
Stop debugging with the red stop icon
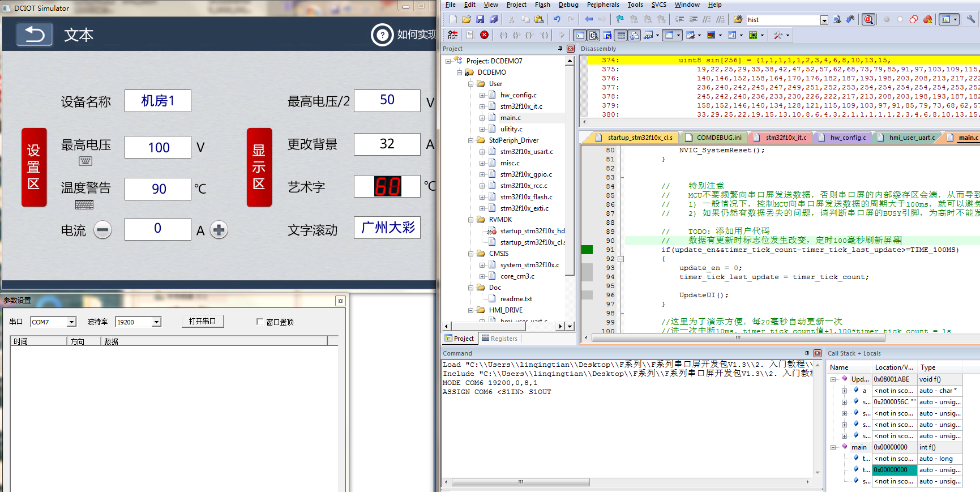click(484, 35)
